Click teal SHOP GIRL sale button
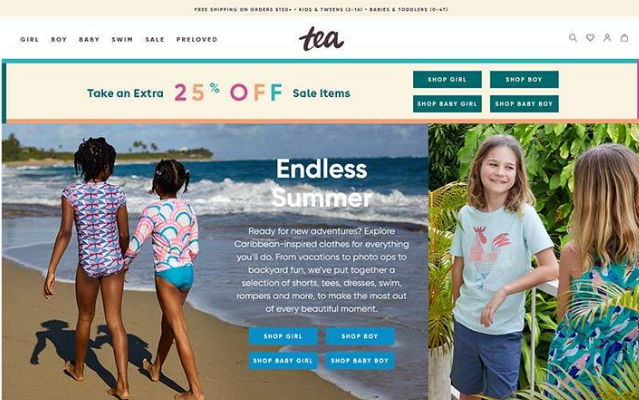Screen dimensions: 639x400 click(x=447, y=79)
